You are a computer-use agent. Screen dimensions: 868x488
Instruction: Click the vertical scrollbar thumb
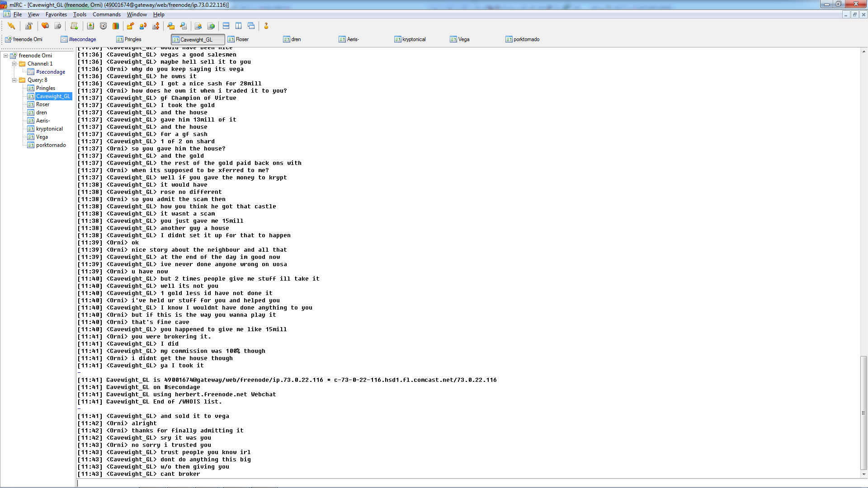tap(863, 412)
